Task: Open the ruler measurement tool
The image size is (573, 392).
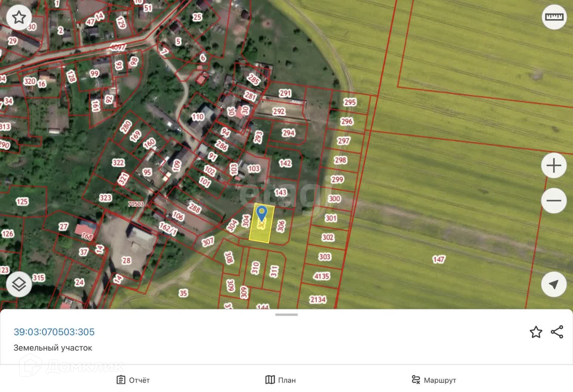Action: pyautogui.click(x=554, y=17)
